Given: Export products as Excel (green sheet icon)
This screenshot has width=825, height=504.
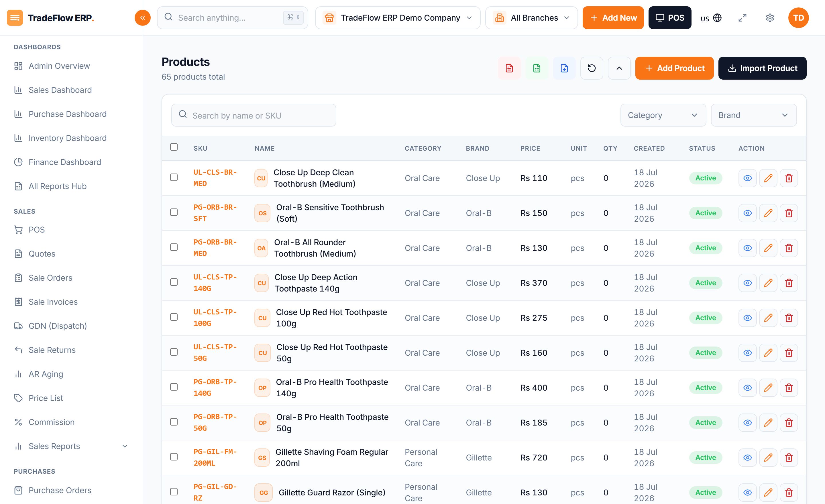Looking at the screenshot, I should pos(537,68).
